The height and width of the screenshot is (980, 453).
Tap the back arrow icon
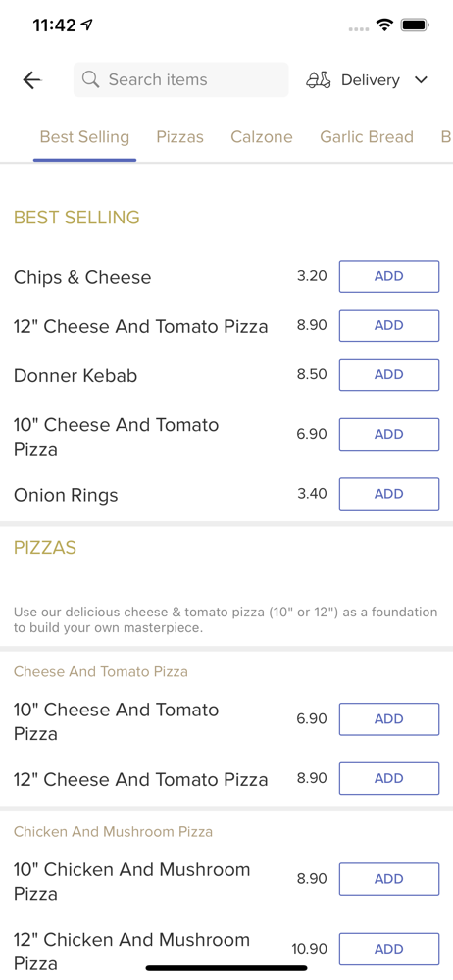31,80
